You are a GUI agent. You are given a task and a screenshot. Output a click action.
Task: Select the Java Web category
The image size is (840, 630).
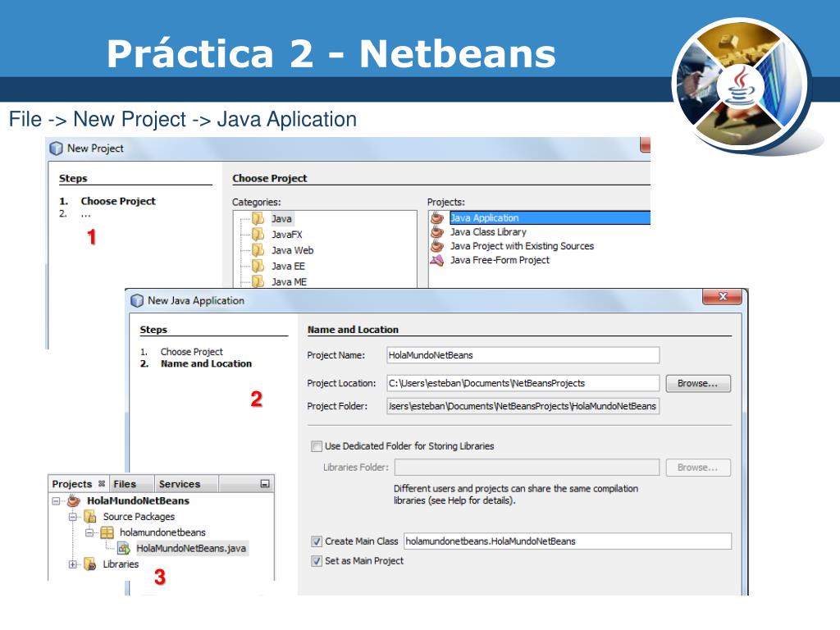[x=292, y=250]
